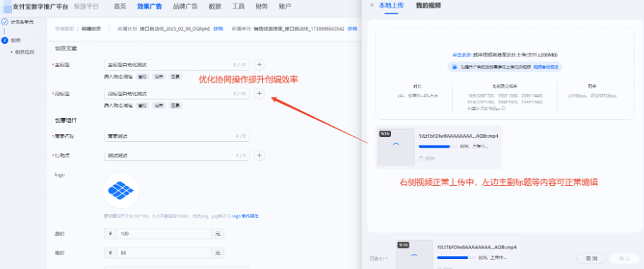Image resolution: width=644 pixels, height=269 pixels.
Task: Click the info icon before logo 制作规范
Action: pos(229,216)
